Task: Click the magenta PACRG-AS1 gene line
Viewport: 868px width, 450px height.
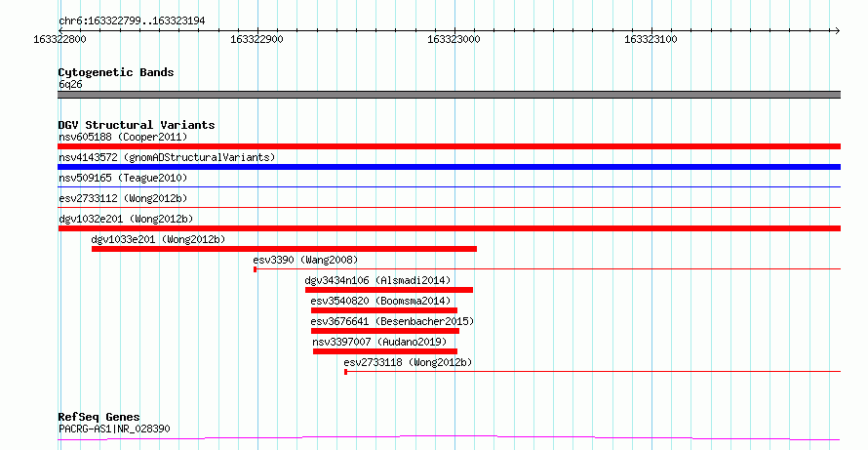Action: (449, 438)
